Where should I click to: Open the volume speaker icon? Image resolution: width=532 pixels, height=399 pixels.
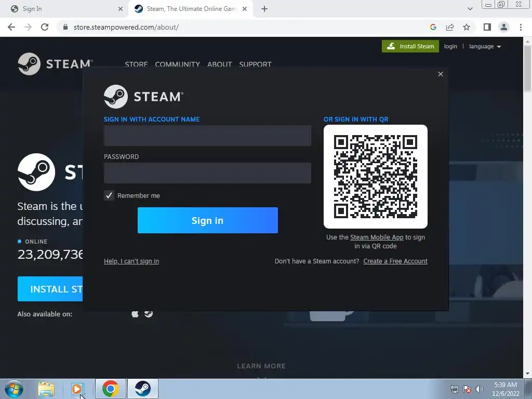[x=480, y=389]
